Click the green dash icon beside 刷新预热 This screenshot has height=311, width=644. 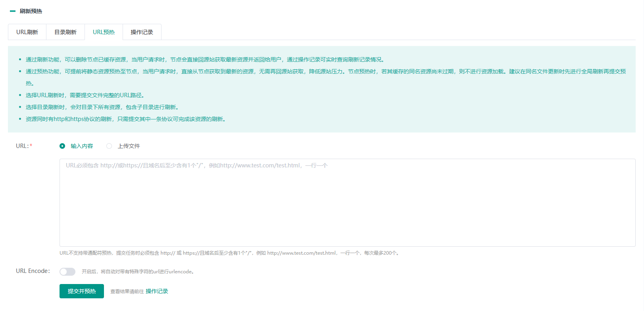click(x=13, y=11)
